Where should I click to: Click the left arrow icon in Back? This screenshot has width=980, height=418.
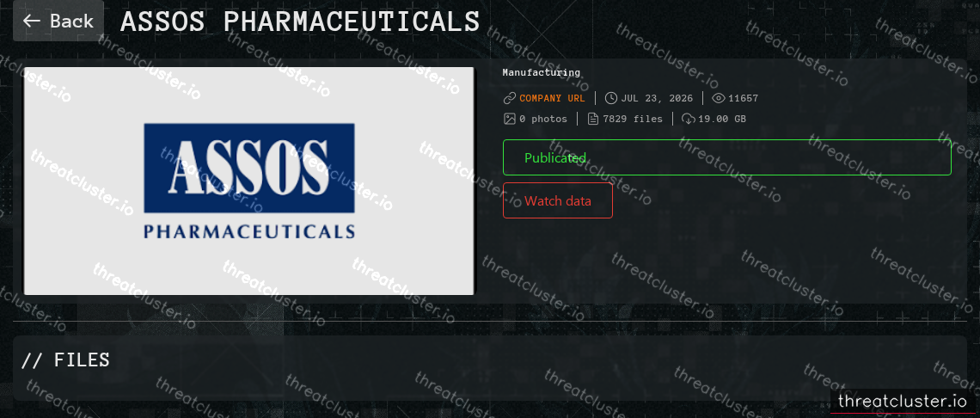point(31,21)
